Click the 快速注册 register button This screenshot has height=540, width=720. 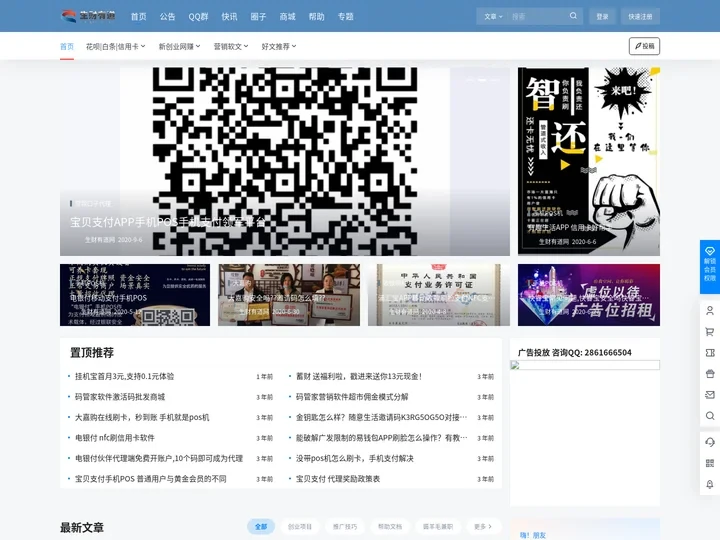640,17
